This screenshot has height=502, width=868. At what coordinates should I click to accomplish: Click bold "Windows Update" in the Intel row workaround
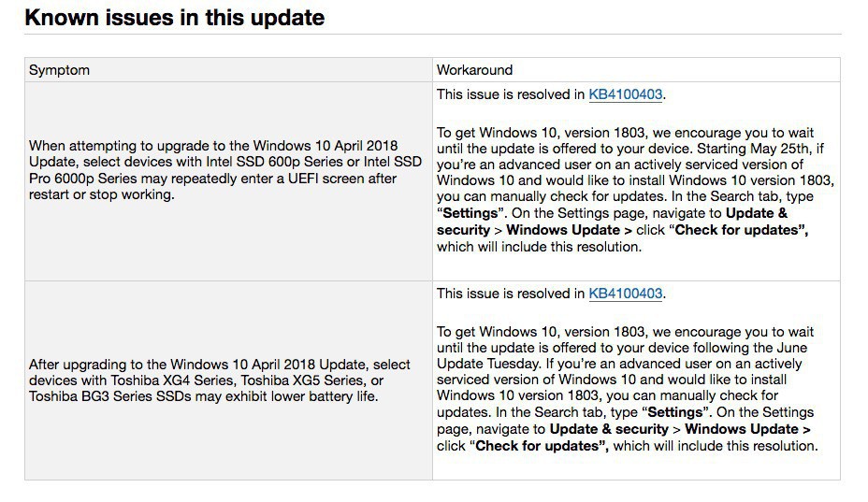coord(563,230)
